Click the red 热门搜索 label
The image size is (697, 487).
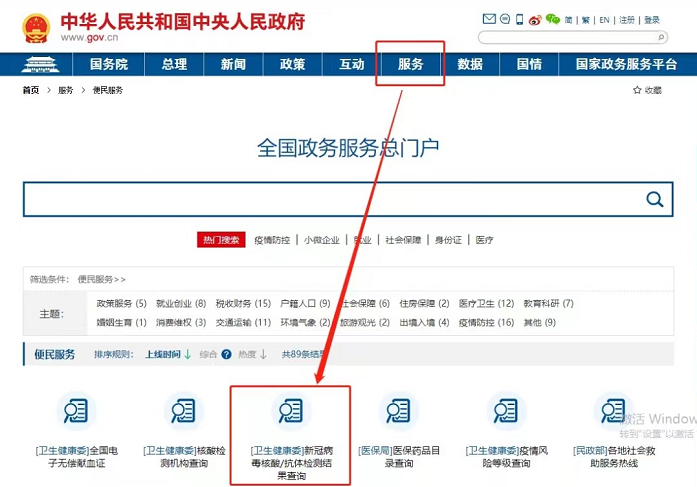pyautogui.click(x=221, y=240)
